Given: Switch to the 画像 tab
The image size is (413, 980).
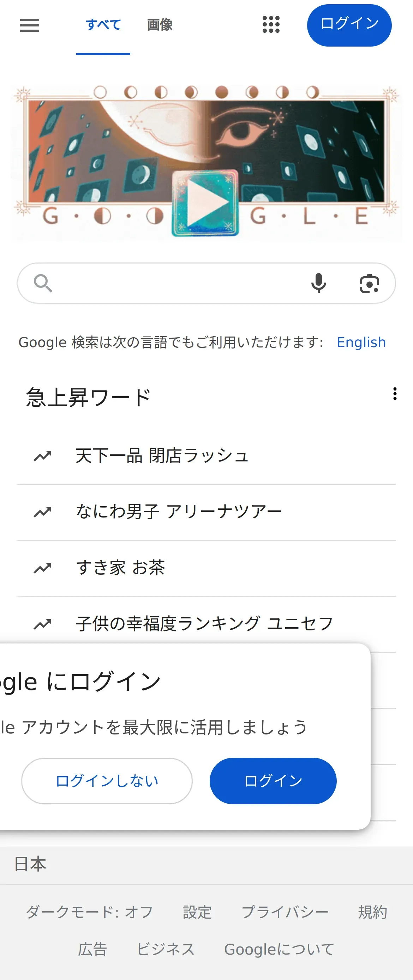Looking at the screenshot, I should coord(160,25).
